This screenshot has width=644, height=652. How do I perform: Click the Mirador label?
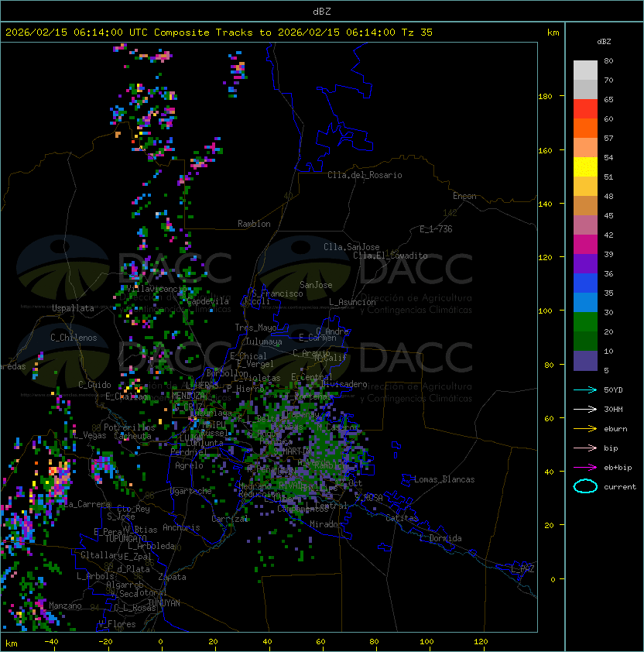(x=327, y=524)
